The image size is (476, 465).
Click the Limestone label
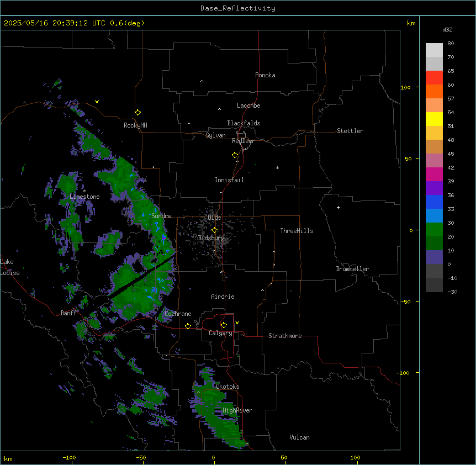[x=84, y=197]
